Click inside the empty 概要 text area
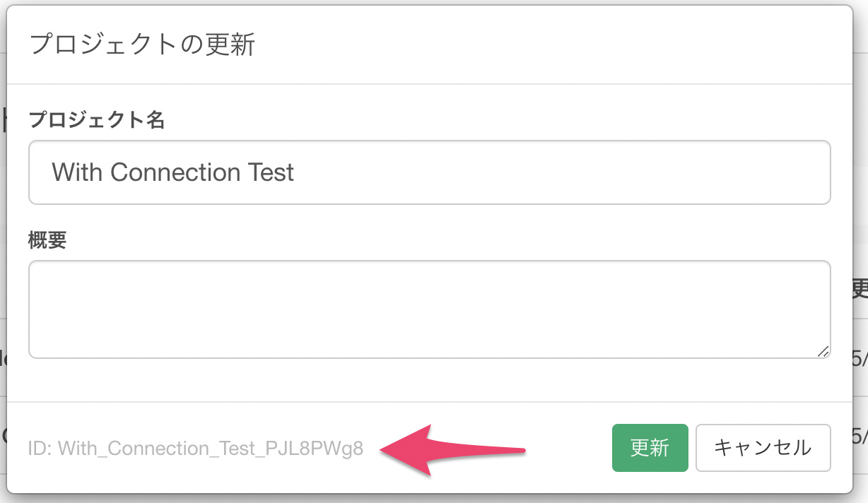868x503 pixels. pos(429,309)
